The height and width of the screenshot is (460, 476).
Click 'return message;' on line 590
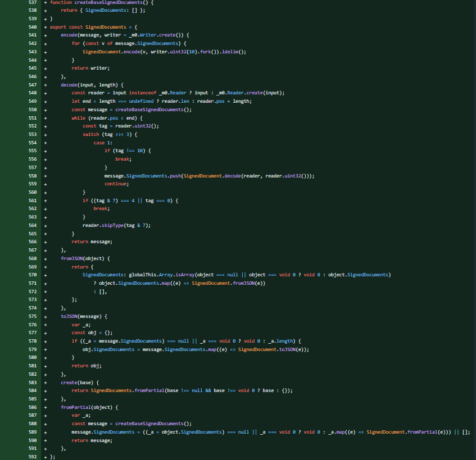tap(92, 440)
